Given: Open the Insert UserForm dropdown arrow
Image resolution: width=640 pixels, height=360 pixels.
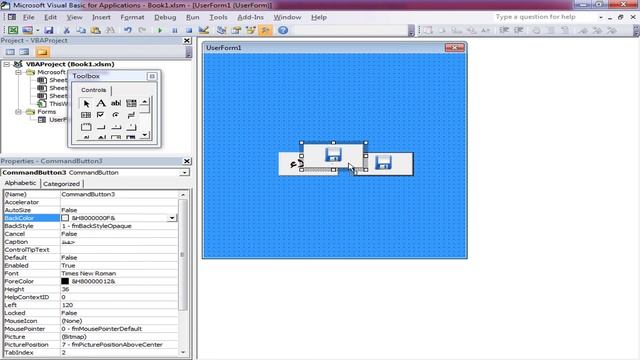Looking at the screenshot, I should click(38, 30).
